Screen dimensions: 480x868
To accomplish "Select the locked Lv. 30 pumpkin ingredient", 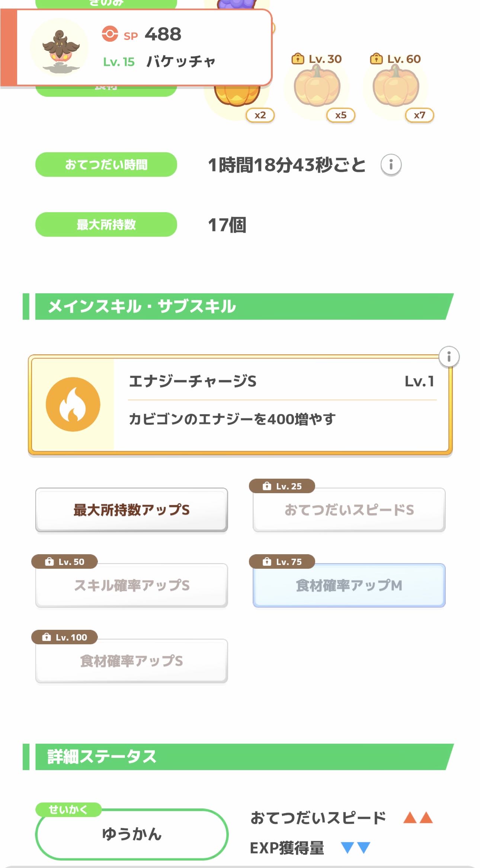I will [x=317, y=86].
